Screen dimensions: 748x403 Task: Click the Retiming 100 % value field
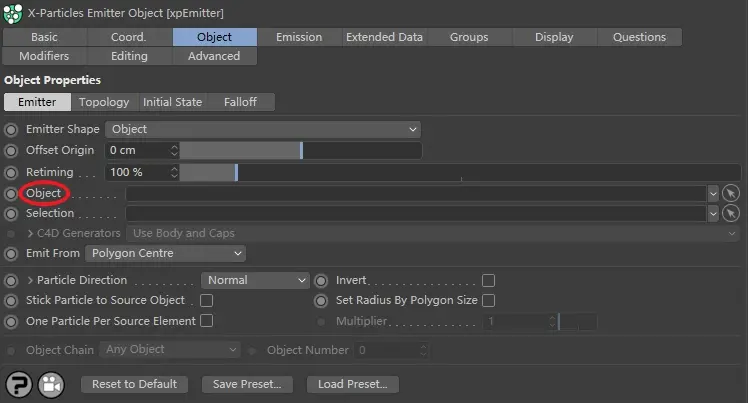click(x=137, y=173)
